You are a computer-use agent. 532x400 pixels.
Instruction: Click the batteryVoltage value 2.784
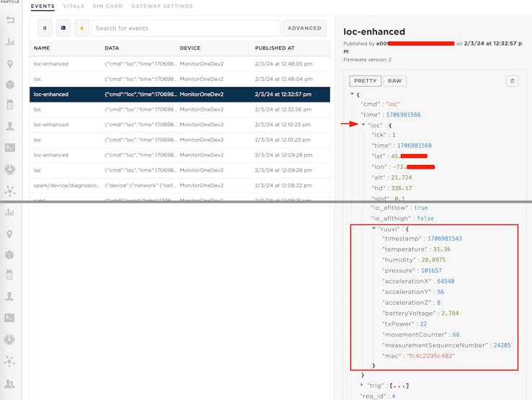click(x=450, y=313)
